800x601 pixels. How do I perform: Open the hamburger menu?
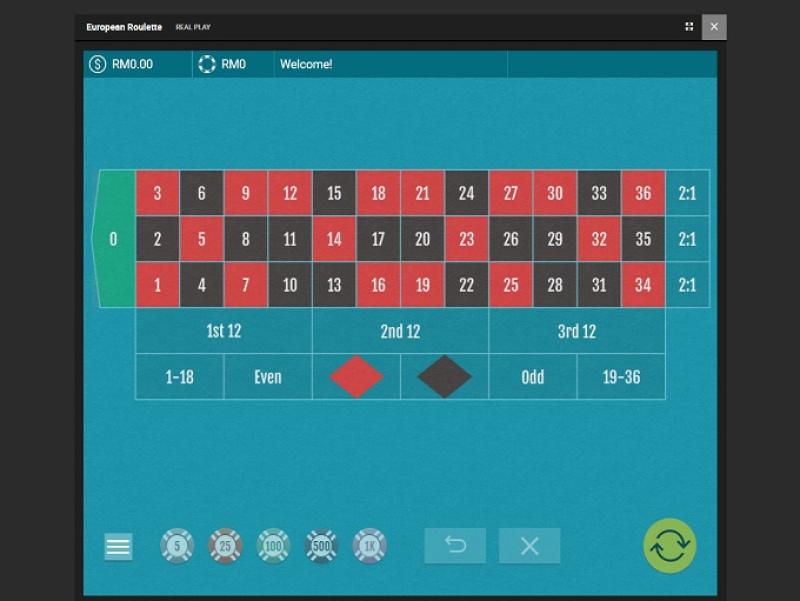pos(118,547)
